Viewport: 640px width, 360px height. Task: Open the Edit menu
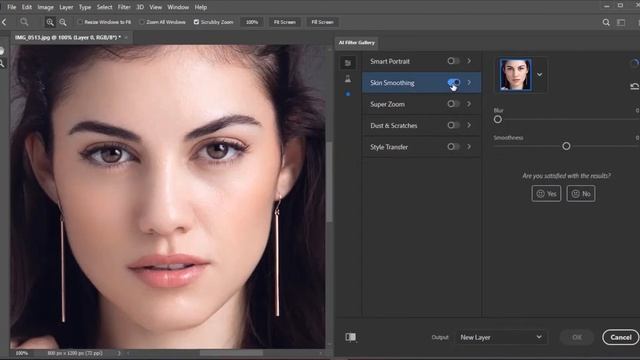(27, 7)
